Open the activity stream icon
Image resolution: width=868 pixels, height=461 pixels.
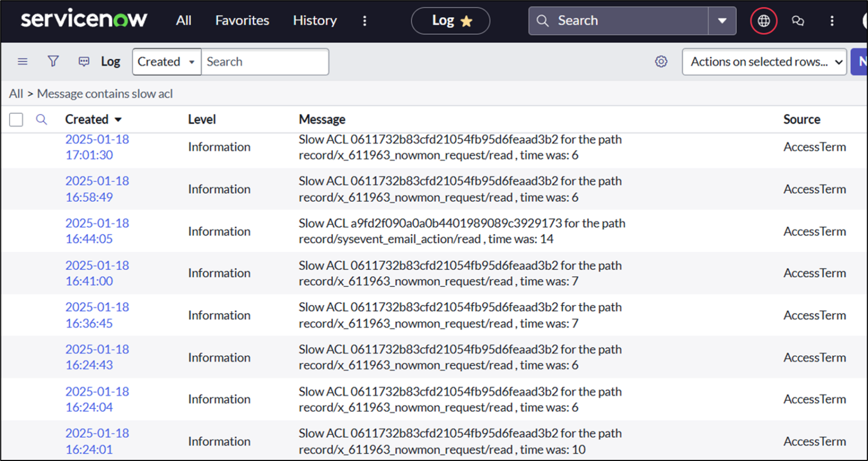(84, 62)
